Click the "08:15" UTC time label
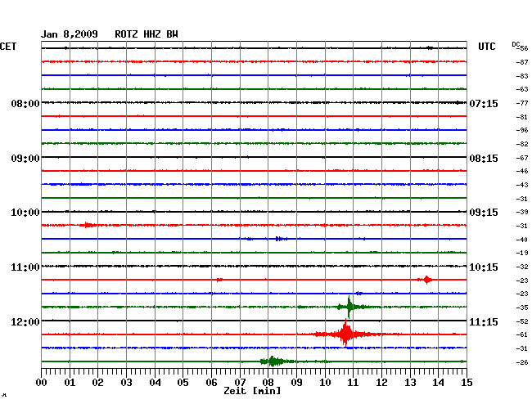Image resolution: width=532 pixels, height=404 pixels. click(x=484, y=159)
